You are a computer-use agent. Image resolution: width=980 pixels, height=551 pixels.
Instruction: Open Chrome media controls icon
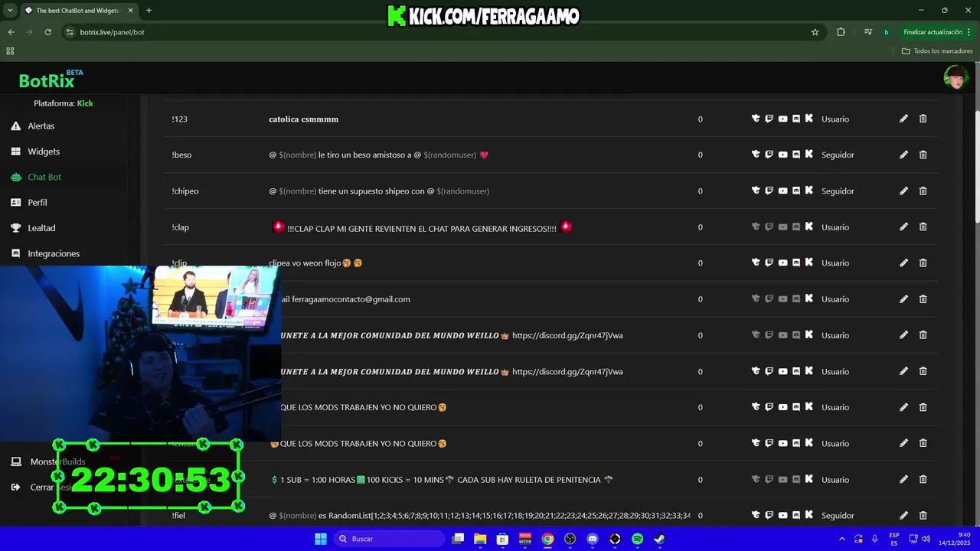867,32
